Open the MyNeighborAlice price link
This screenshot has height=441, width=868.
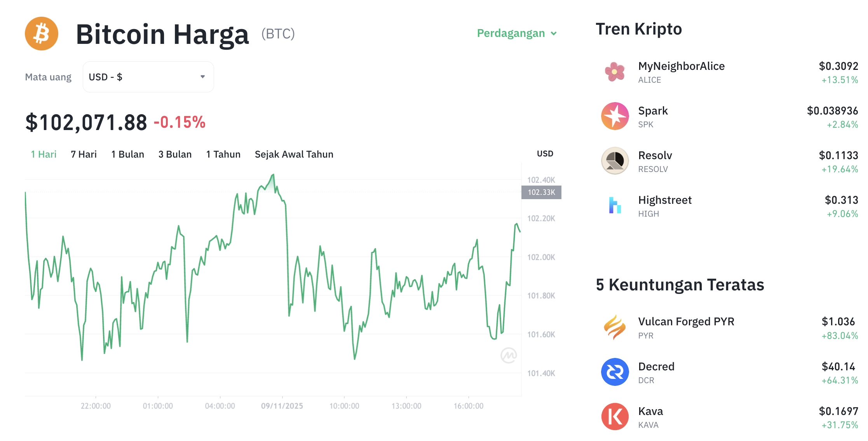(x=838, y=66)
